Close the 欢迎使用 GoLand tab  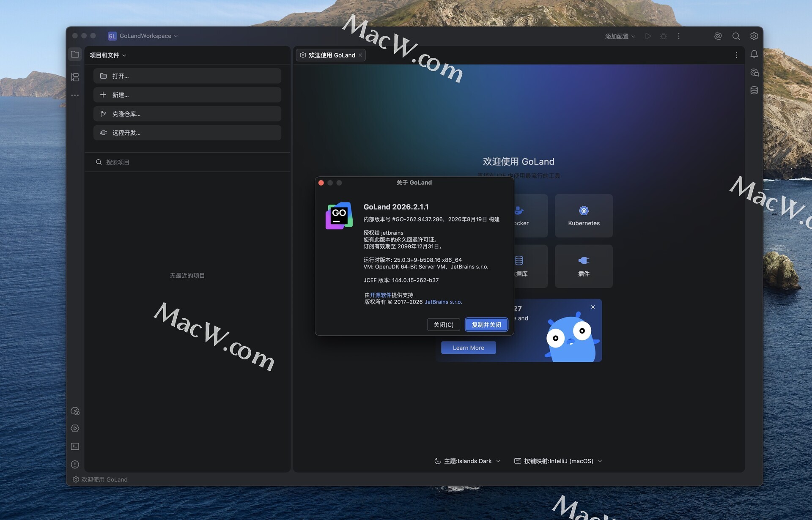click(x=360, y=55)
